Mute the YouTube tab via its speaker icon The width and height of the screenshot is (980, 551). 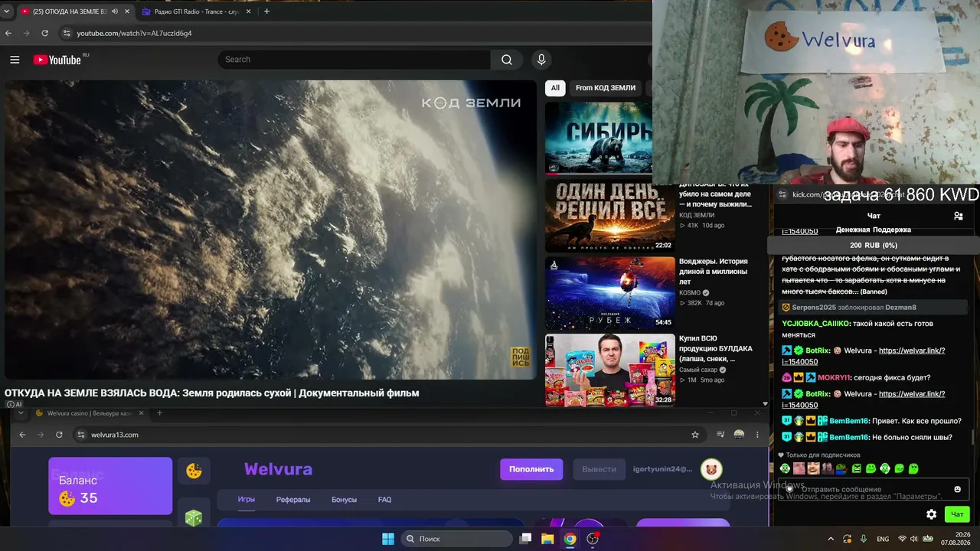[114, 11]
